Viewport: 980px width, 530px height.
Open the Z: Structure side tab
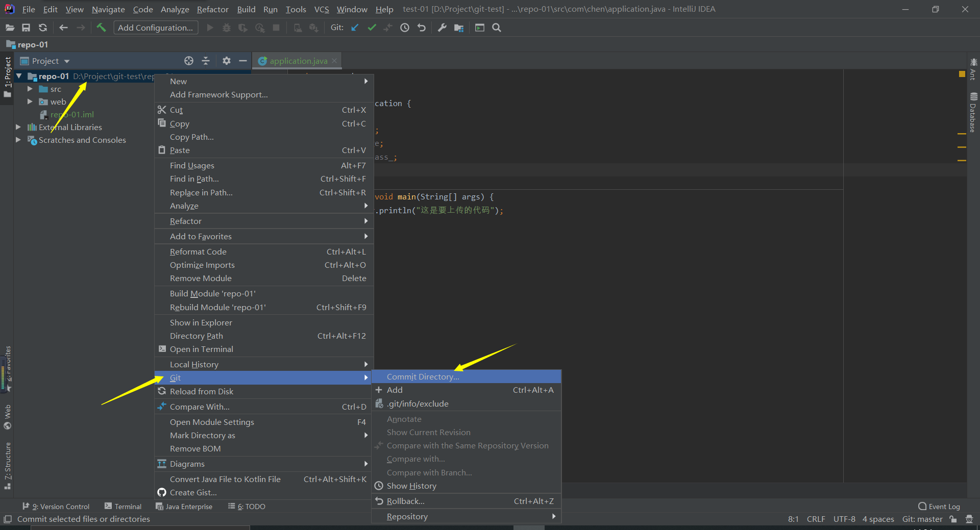coord(7,465)
